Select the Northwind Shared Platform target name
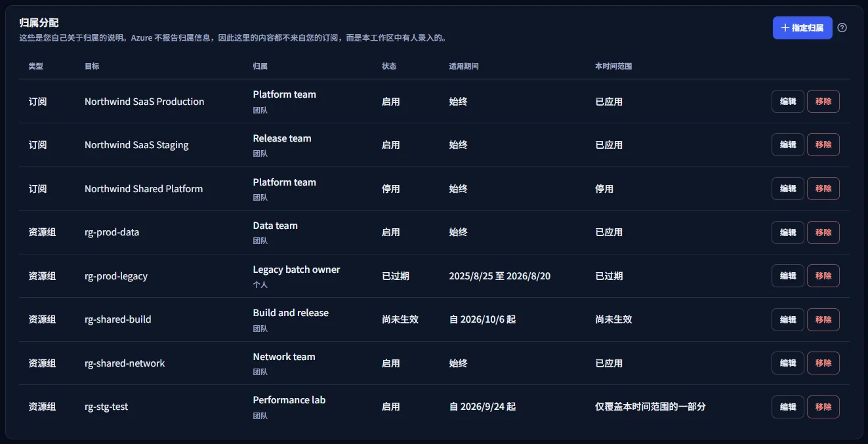Viewport: 868px width, 444px height. 144,189
